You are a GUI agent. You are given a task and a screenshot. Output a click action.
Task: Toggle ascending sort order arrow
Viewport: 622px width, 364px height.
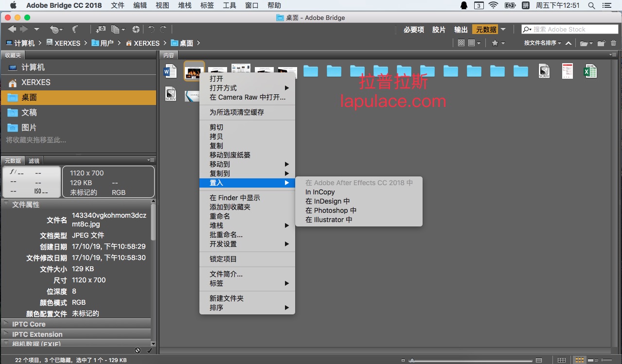pos(568,43)
